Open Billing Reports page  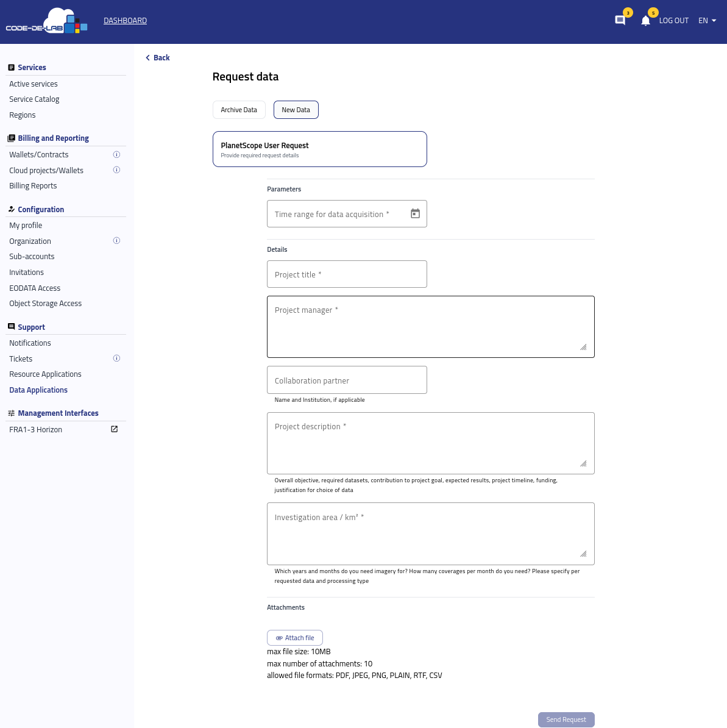tap(33, 186)
